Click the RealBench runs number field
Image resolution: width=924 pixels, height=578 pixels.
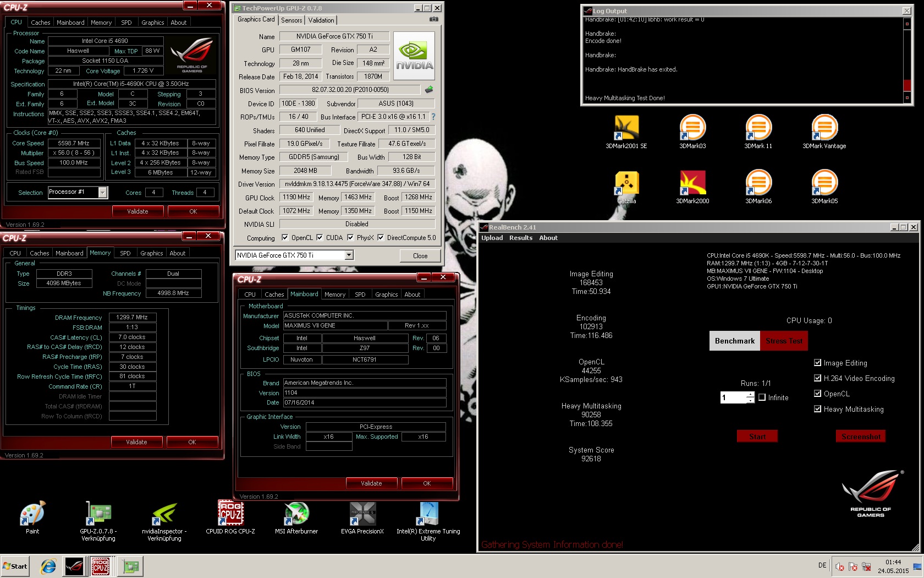[x=733, y=397]
